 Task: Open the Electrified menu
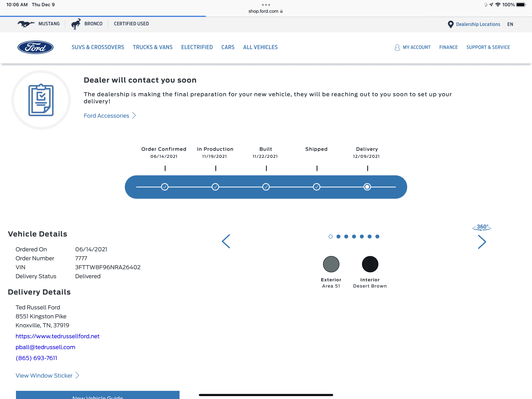pos(197,47)
